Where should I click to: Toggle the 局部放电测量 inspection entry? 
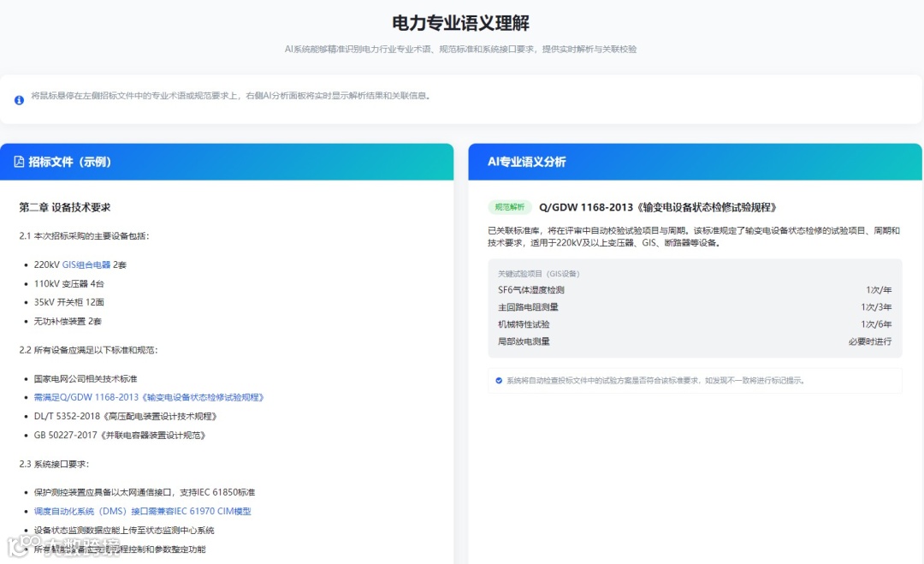[x=693, y=341]
